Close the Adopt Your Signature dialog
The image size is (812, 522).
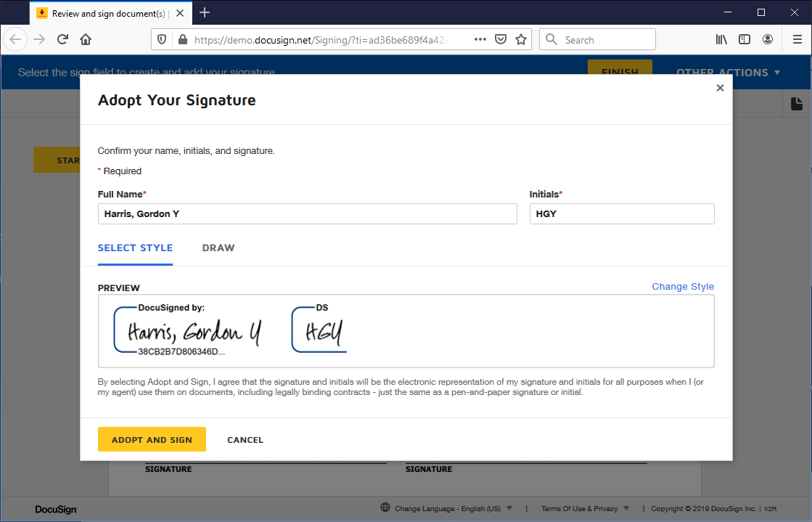click(x=720, y=88)
